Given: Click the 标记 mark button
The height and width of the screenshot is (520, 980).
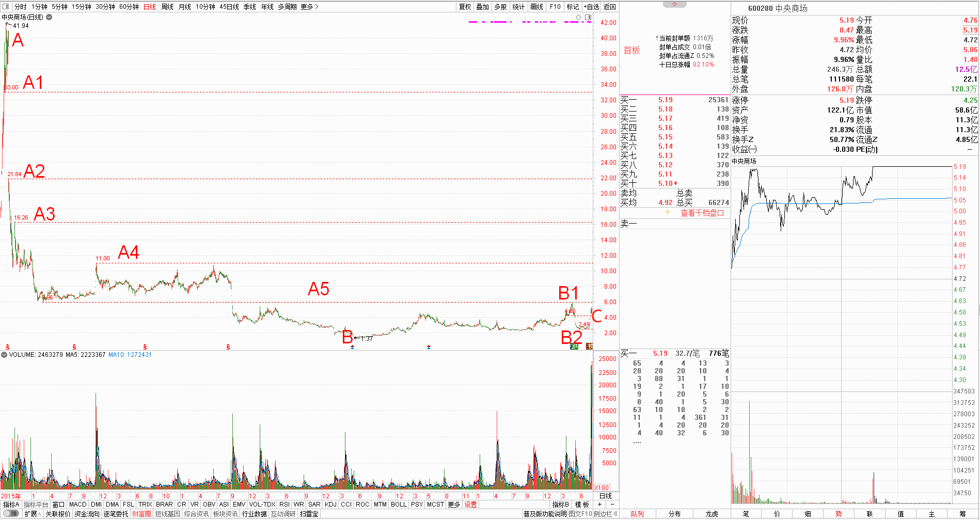Looking at the screenshot, I should coord(573,7).
